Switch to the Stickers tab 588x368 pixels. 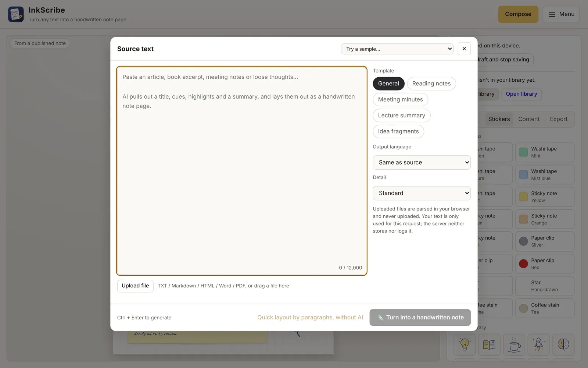click(x=499, y=119)
